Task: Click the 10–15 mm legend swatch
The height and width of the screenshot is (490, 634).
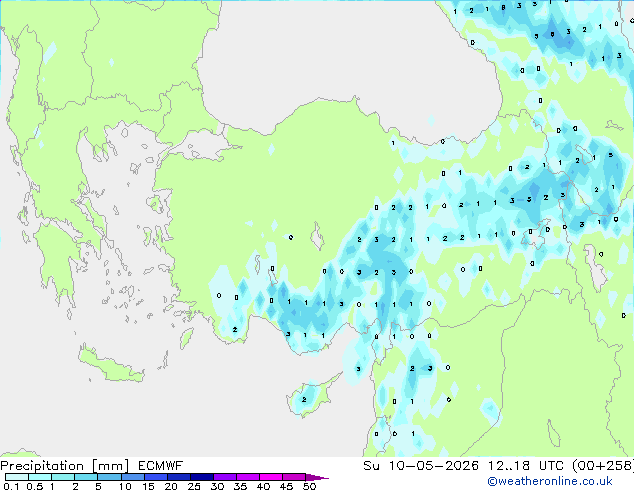Action: (132, 477)
